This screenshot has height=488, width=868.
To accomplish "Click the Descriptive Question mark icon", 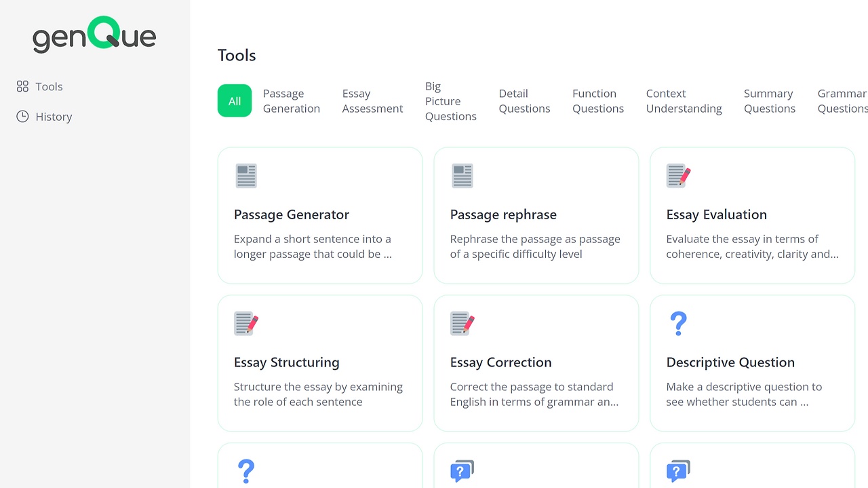I will (678, 324).
